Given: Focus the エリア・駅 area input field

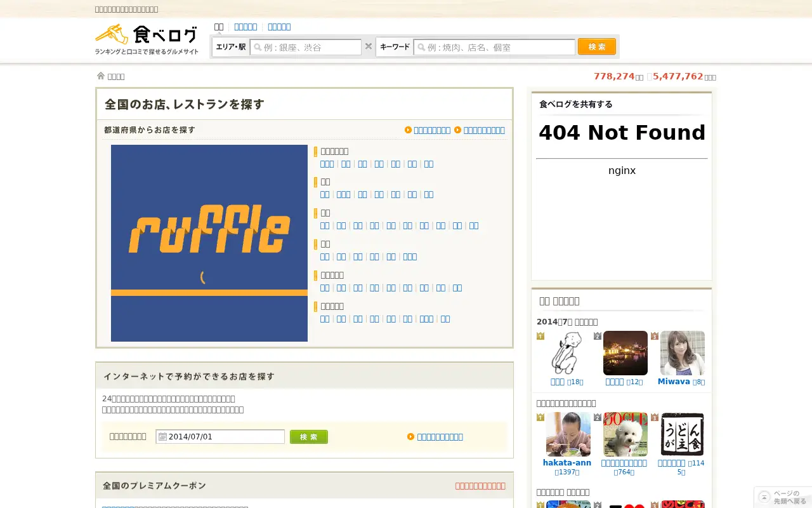Looking at the screenshot, I should tap(306, 47).
